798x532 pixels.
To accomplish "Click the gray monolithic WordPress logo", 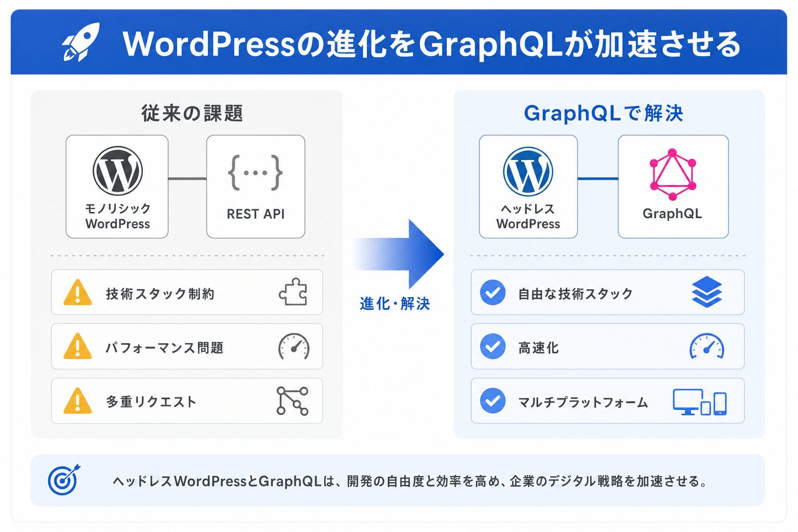I will click(117, 171).
